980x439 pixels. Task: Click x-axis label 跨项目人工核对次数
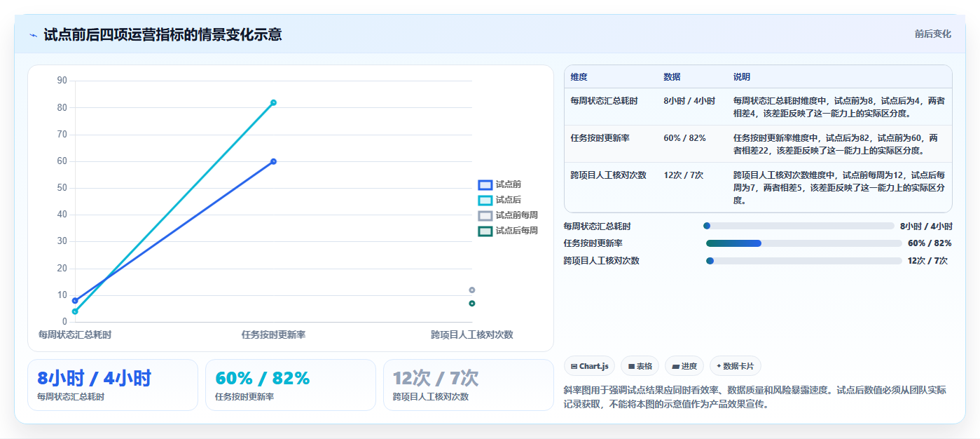[471, 335]
